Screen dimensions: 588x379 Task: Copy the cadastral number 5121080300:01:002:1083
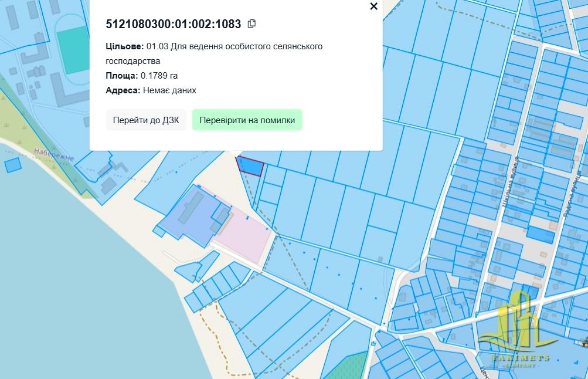(x=251, y=24)
